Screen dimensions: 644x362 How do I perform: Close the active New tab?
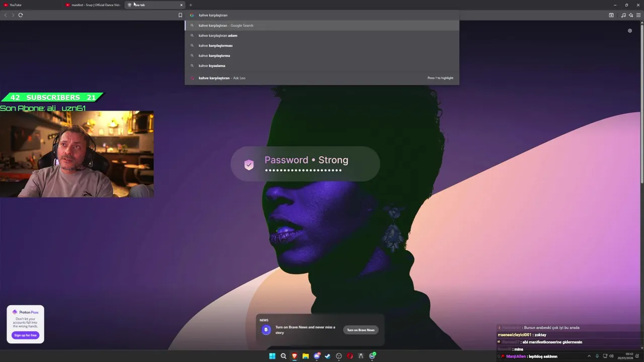[x=181, y=5]
